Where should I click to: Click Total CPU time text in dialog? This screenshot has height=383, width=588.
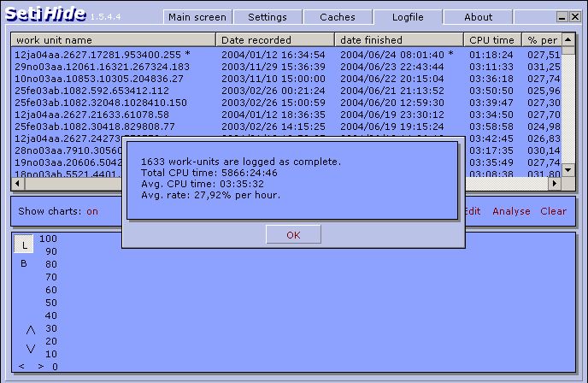tap(209, 173)
